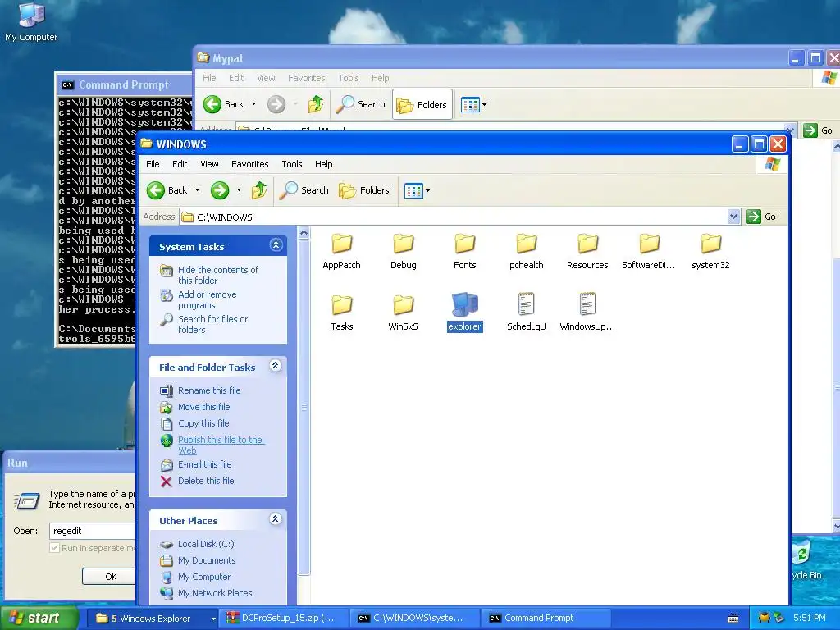Open View menu in WINDOWS window
This screenshot has height=630, width=840.
[x=209, y=164]
